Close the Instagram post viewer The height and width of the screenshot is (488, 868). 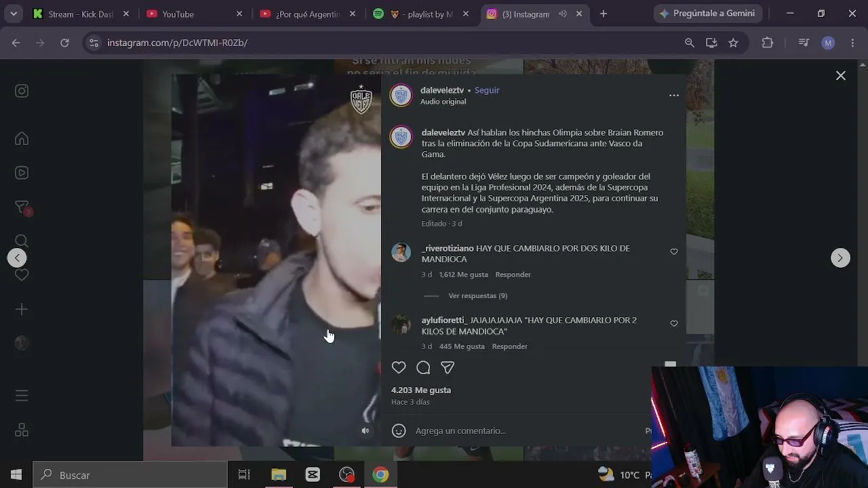(841, 76)
